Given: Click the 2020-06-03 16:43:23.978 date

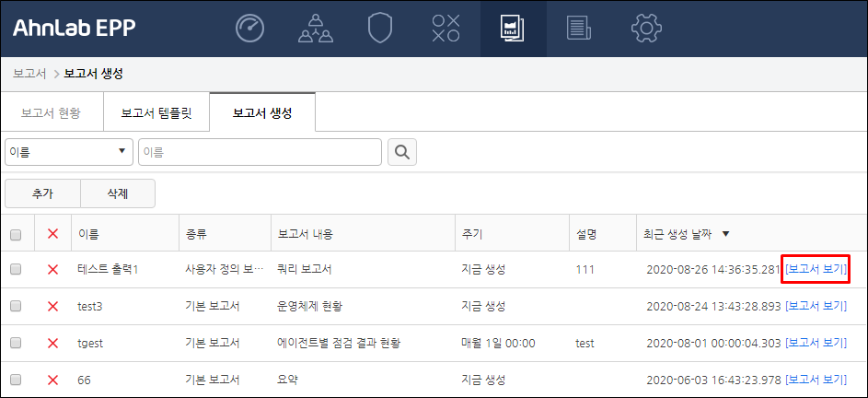Looking at the screenshot, I should point(713,380).
